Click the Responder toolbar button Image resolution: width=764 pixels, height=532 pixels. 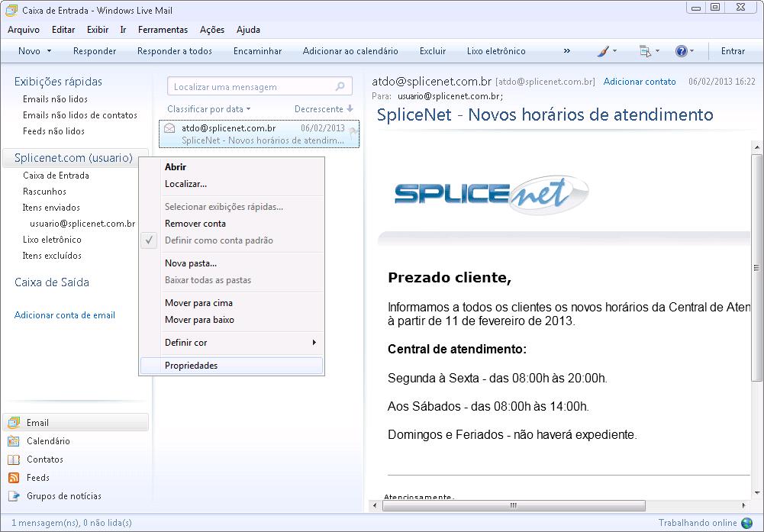[x=95, y=51]
